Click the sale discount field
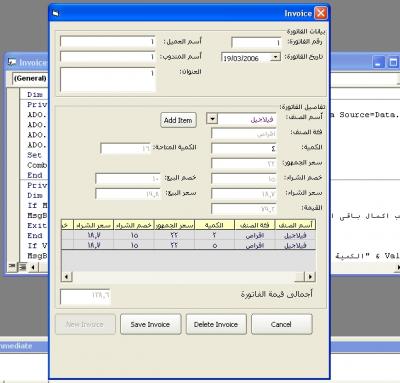Viewport: 400px width, 383px height. [x=128, y=179]
